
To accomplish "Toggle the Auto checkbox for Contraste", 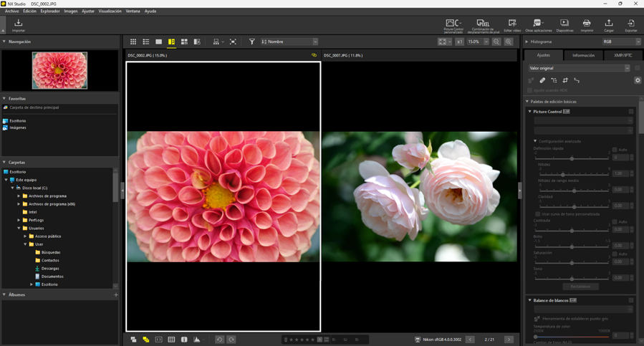I will pyautogui.click(x=615, y=222).
